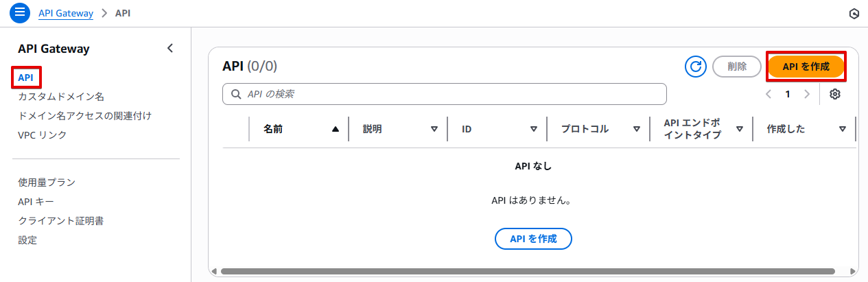This screenshot has height=282, width=868.
Task: Open カスタムドメイン名 in sidebar
Action: click(61, 97)
